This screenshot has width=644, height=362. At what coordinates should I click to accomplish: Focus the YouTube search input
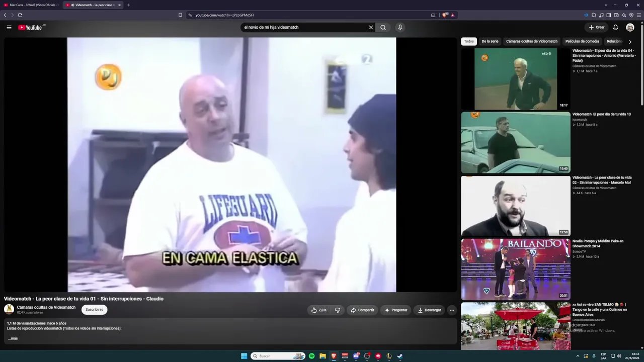tap(304, 27)
